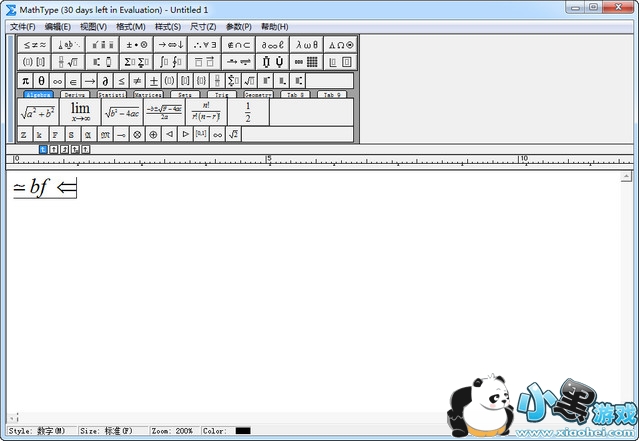Open the relational symbols palette (≤≠≈)
The height and width of the screenshot is (441, 639).
(34, 45)
